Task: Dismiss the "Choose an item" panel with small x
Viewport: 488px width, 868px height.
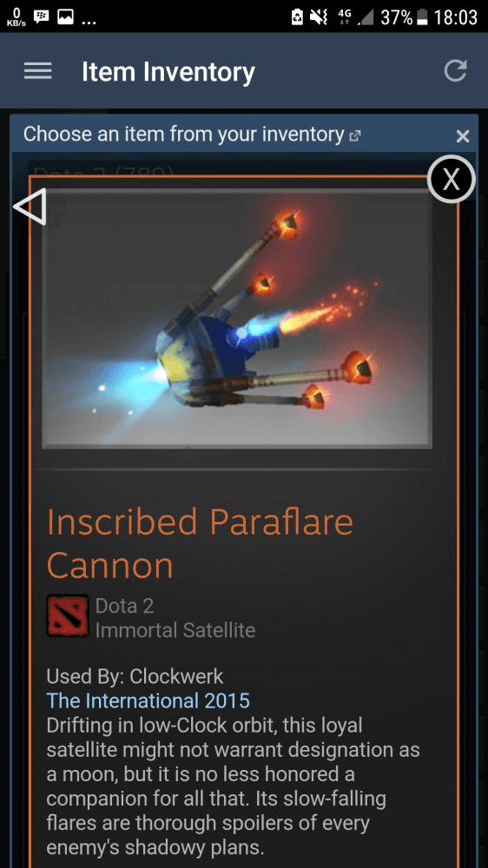Action: [x=463, y=136]
